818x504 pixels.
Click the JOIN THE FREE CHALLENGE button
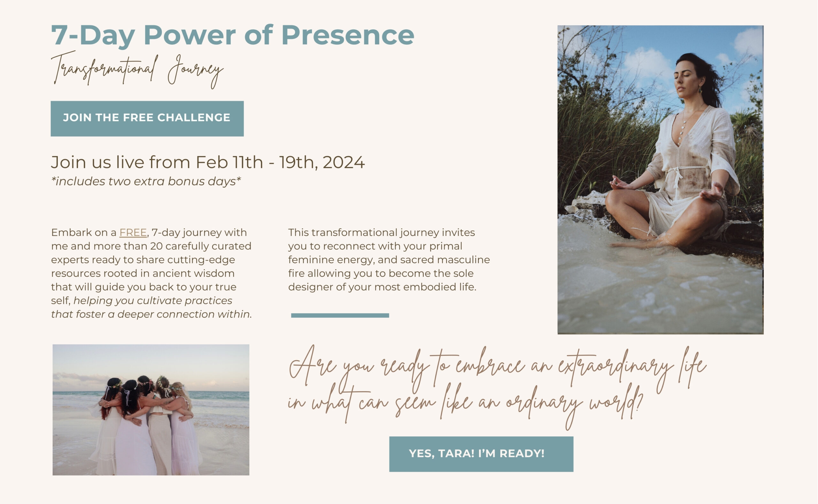click(x=147, y=119)
